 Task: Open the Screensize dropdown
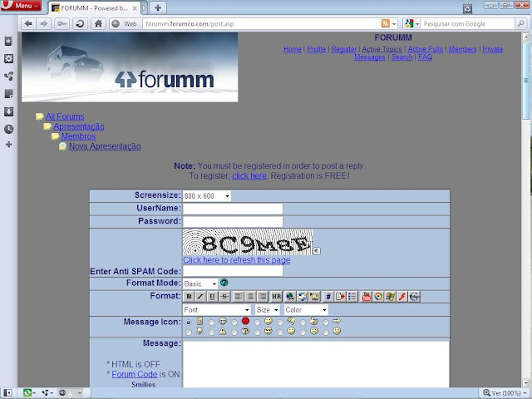pos(207,196)
